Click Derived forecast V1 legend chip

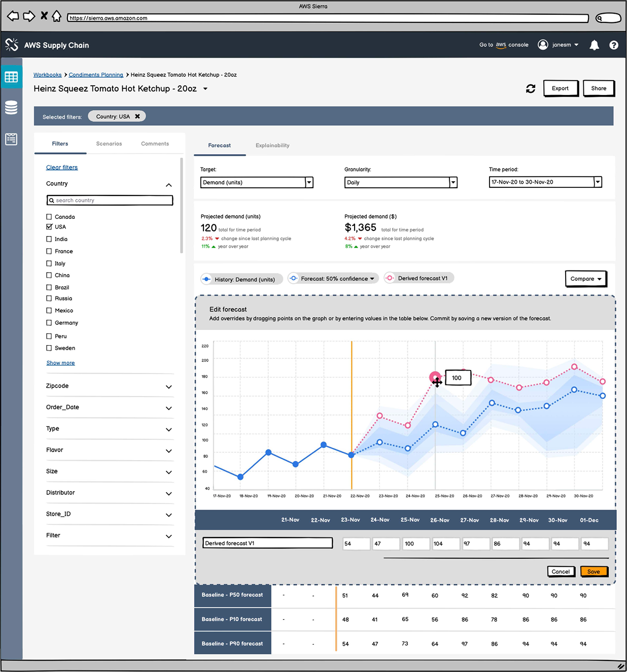click(419, 278)
